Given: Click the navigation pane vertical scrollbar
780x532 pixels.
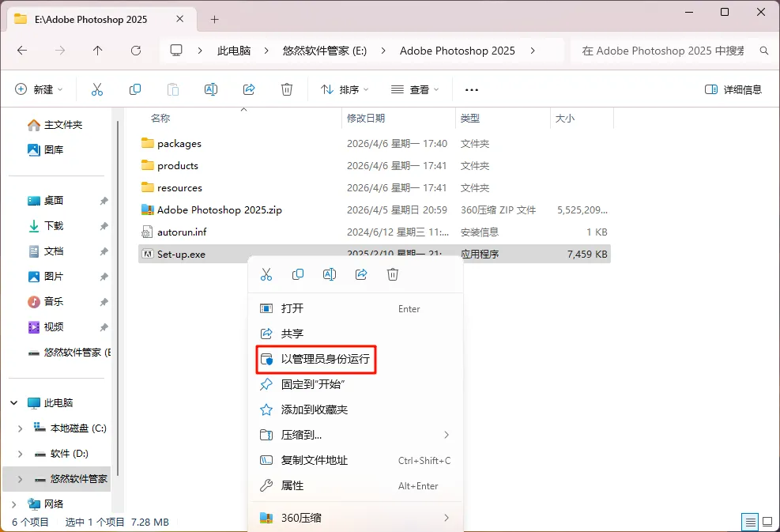Looking at the screenshot, I should [118, 299].
